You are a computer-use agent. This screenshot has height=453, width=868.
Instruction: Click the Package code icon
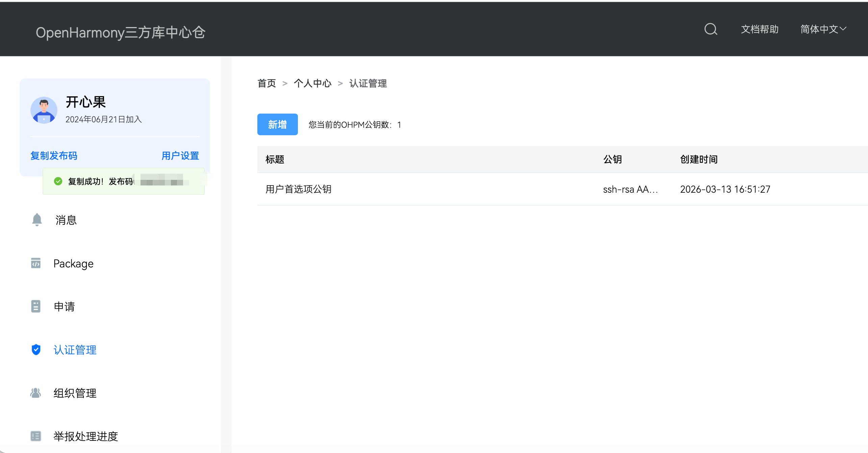[x=36, y=263]
